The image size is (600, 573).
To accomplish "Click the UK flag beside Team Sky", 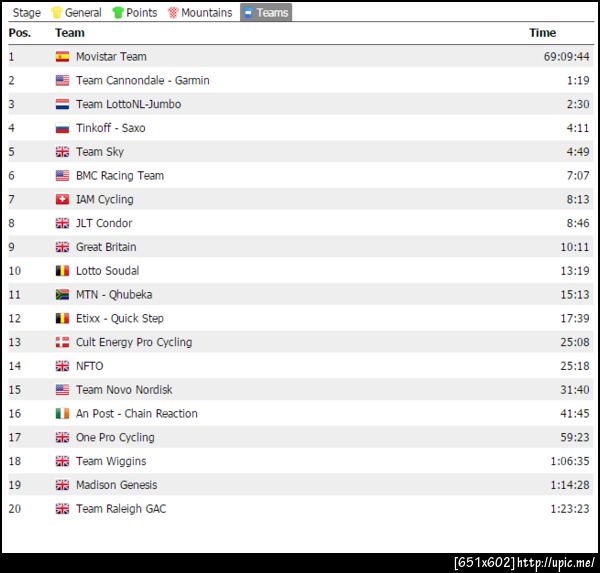I will (62, 152).
